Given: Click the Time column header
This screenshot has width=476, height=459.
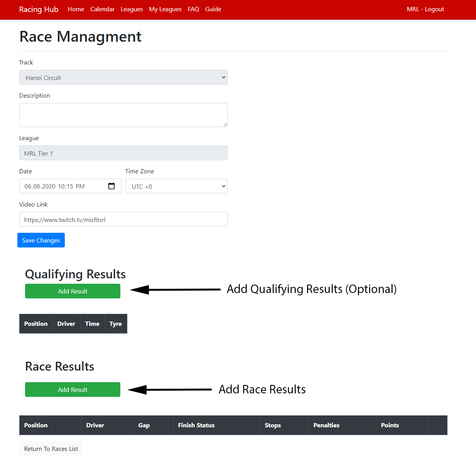Looking at the screenshot, I should point(92,324).
